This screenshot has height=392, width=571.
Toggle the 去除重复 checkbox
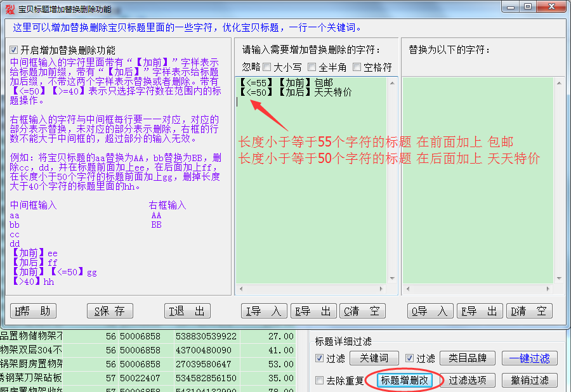point(320,381)
